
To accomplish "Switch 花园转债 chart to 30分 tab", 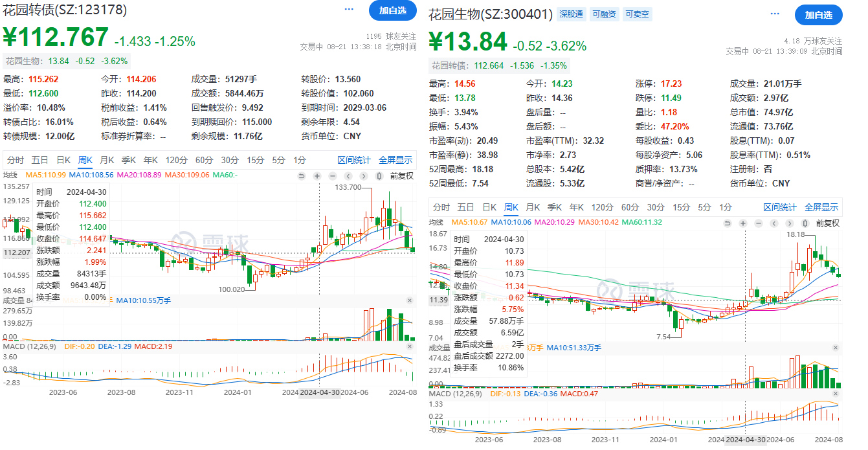I will click(230, 160).
